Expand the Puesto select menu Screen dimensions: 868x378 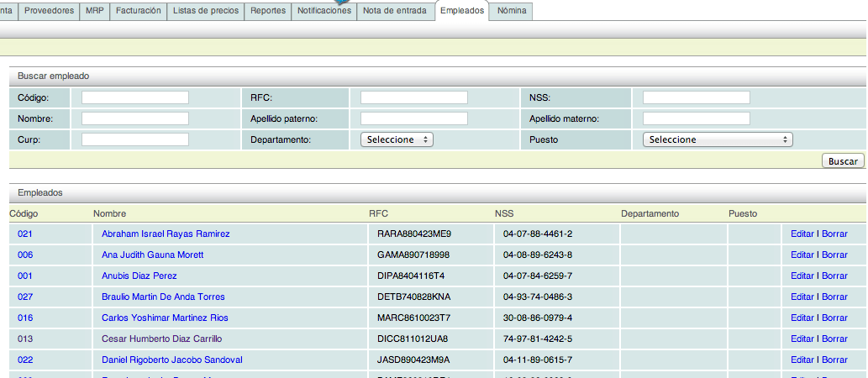(x=717, y=139)
